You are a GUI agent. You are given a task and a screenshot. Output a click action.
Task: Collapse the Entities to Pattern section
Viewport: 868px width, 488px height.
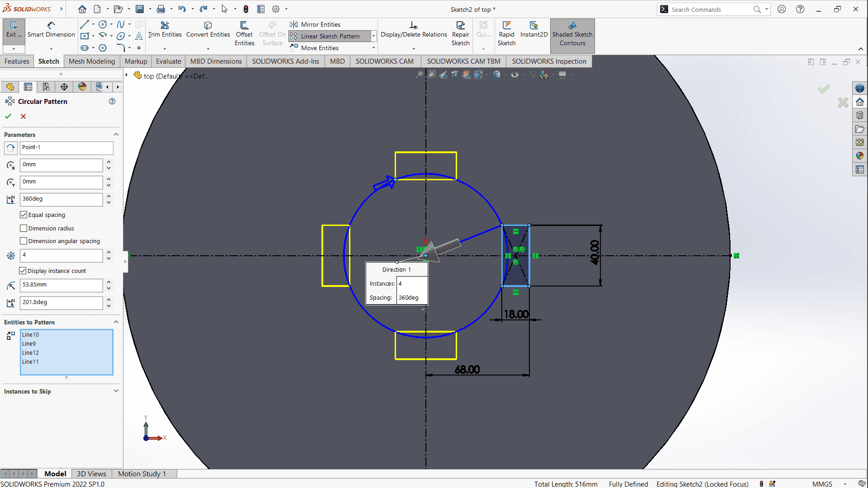116,322
